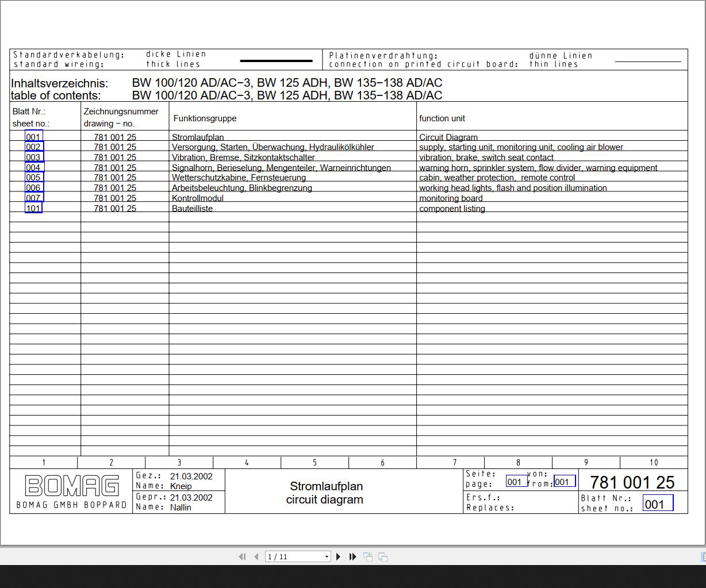Open sheet 006 link for working head lights
Image resolution: width=706 pixels, height=588 pixels.
pyautogui.click(x=34, y=187)
